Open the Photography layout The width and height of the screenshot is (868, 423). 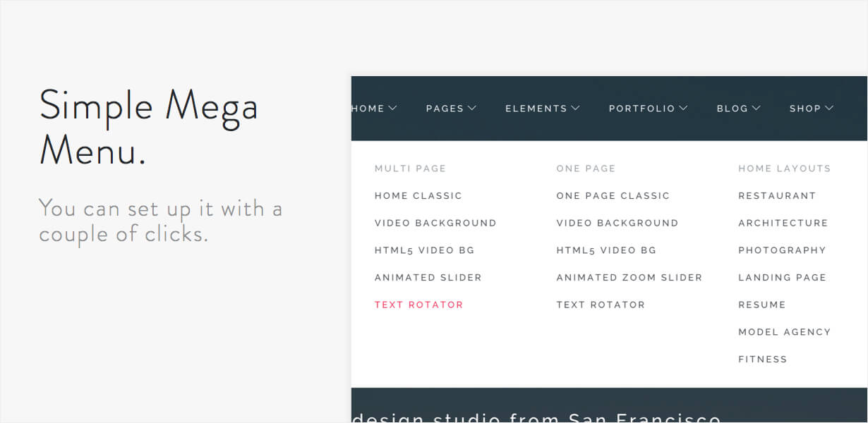pyautogui.click(x=782, y=250)
